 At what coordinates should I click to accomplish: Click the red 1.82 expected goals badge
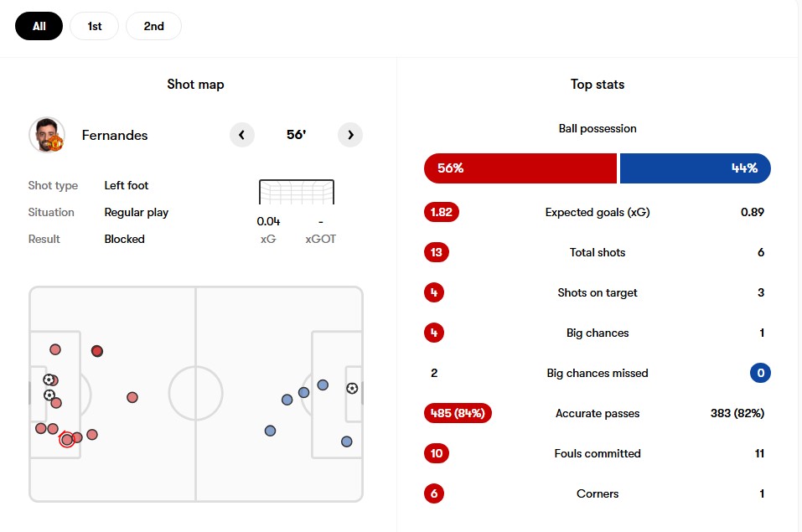442,212
